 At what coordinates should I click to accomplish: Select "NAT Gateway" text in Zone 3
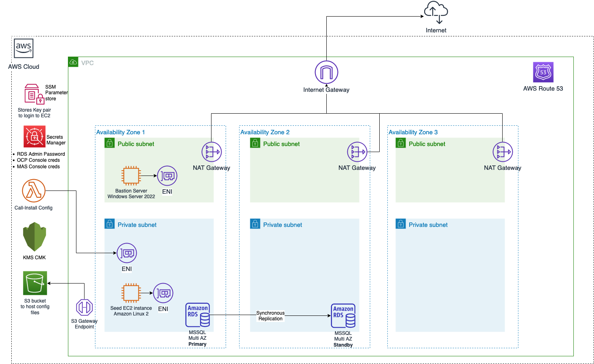coord(503,168)
